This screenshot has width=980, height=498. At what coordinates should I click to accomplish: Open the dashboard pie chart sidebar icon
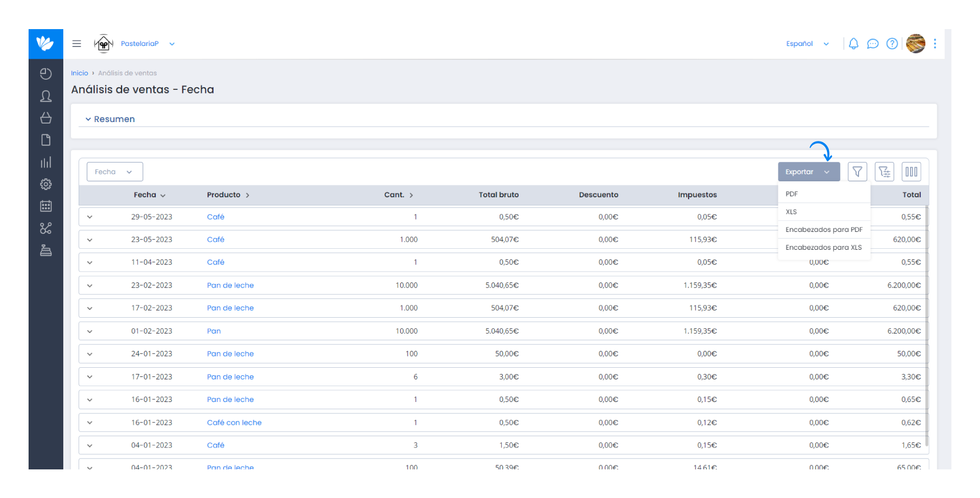45,74
